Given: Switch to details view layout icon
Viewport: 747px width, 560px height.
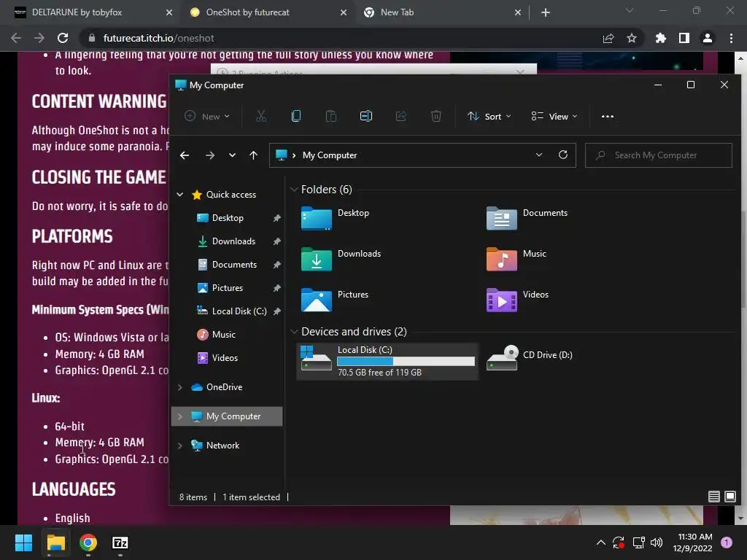Looking at the screenshot, I should pos(713,497).
